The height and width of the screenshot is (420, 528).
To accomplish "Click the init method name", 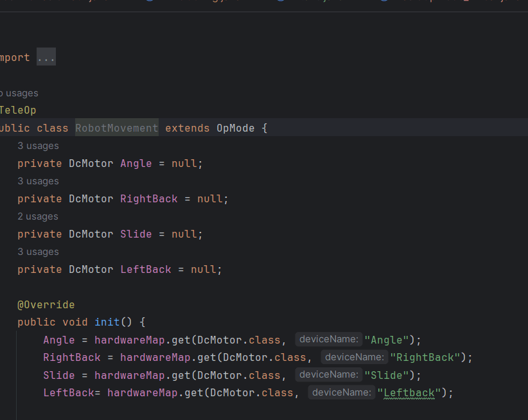I will (x=107, y=322).
